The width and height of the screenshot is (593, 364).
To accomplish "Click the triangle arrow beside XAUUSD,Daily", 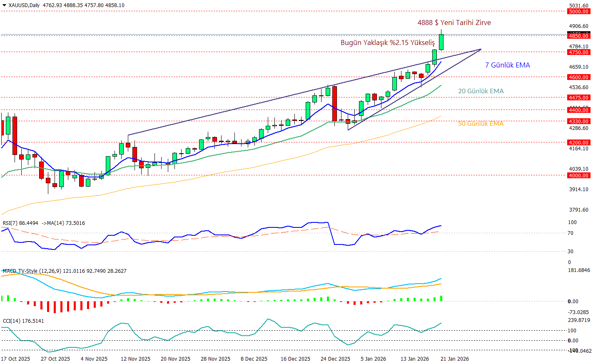I will click(x=4, y=5).
